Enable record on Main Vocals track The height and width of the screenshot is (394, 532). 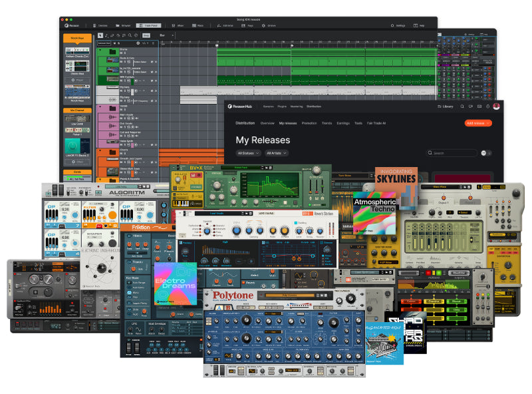[x=132, y=118]
